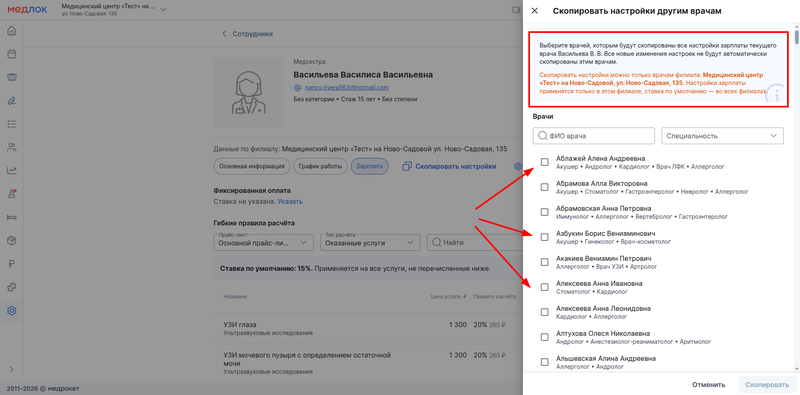Open the box cube icon in the sidebar
This screenshot has height=395, width=800.
point(12,240)
